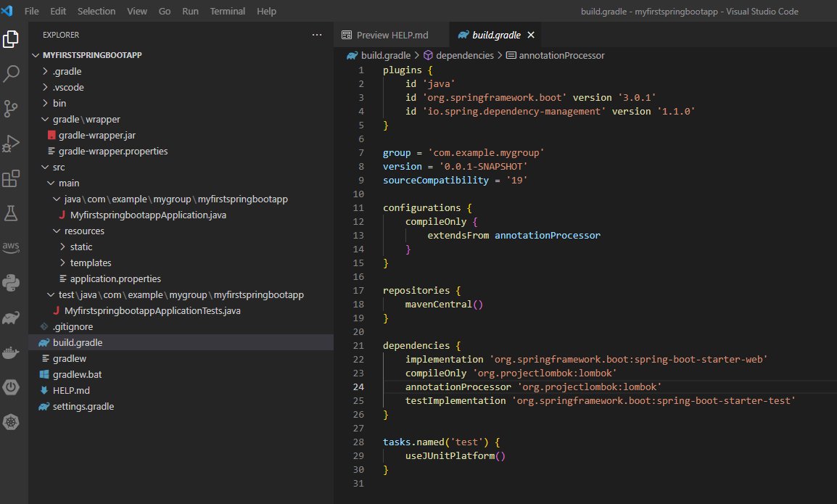Switch to the Preview HELP.md tab
837x504 pixels.
tap(391, 35)
